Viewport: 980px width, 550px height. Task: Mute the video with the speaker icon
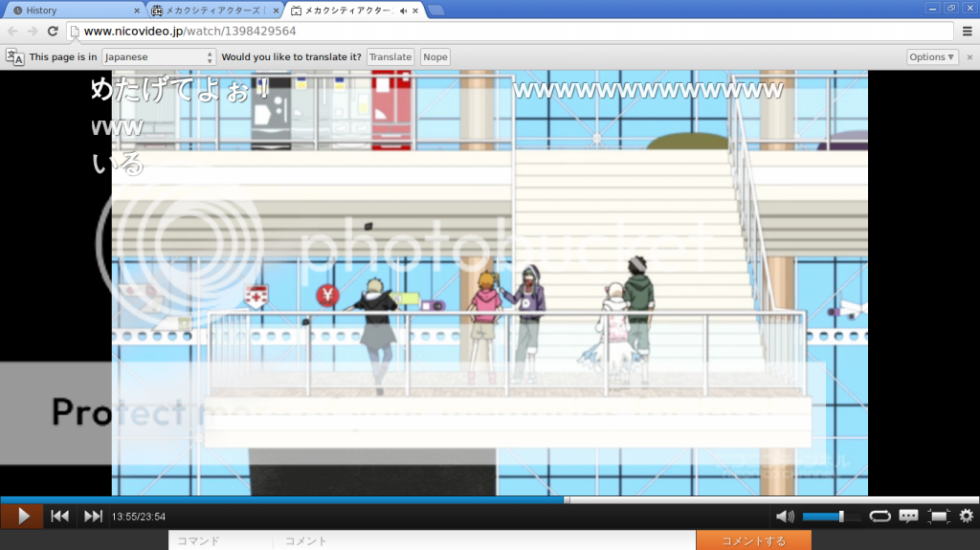[x=785, y=517]
